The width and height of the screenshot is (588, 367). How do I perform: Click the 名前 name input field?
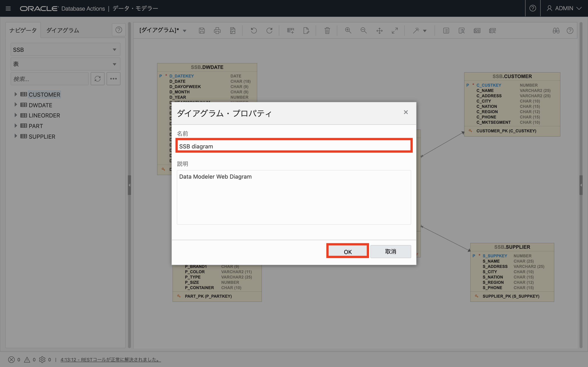294,146
